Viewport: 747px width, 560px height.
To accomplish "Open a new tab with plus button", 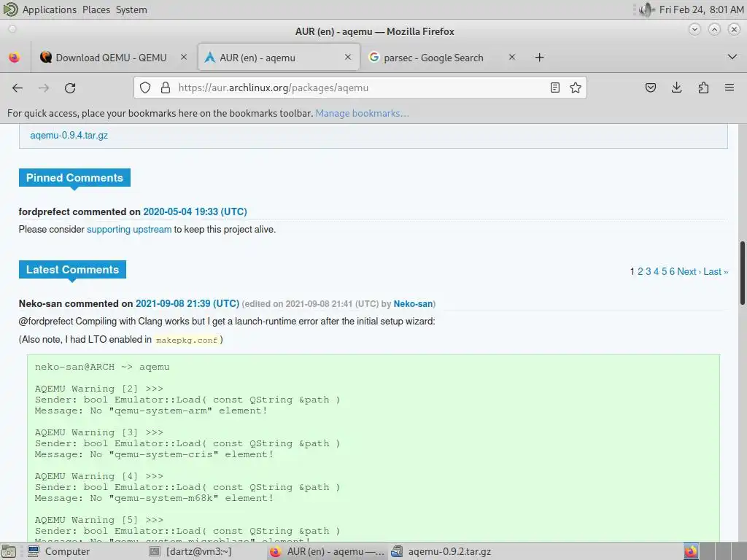I will (539, 58).
